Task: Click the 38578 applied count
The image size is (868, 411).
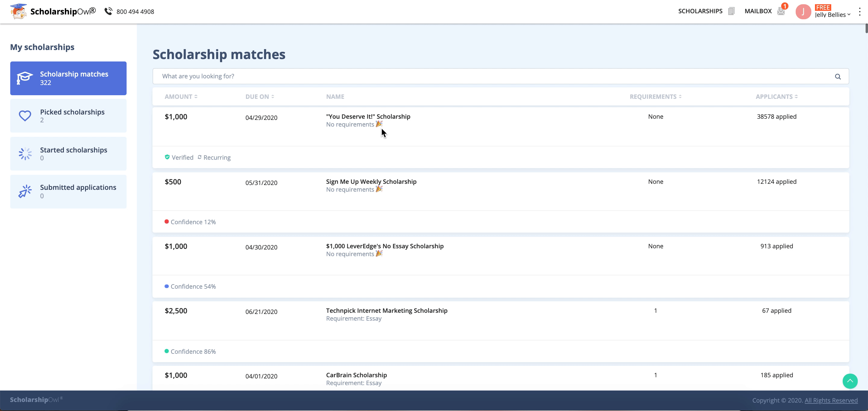Action: (x=776, y=117)
